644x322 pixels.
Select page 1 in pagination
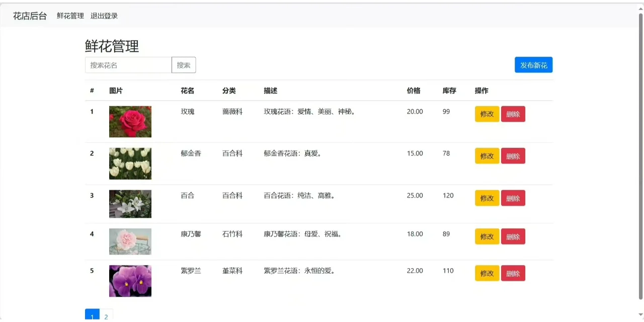pos(92,316)
